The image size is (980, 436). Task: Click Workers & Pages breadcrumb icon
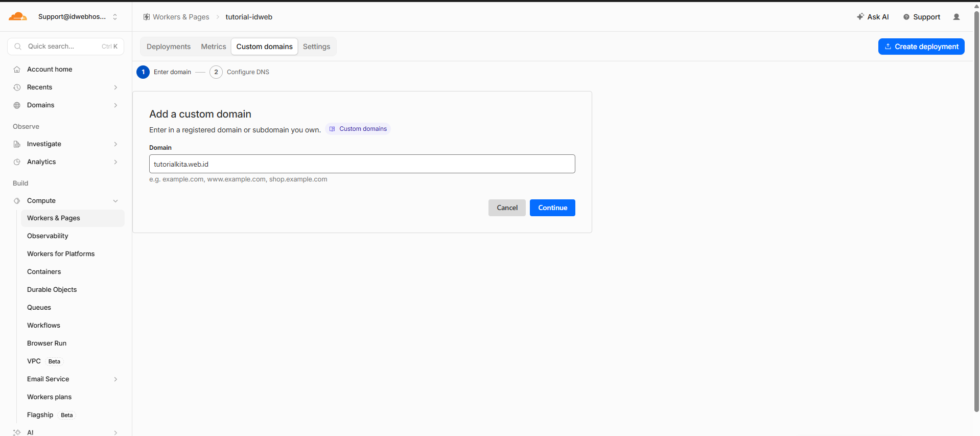tap(147, 17)
